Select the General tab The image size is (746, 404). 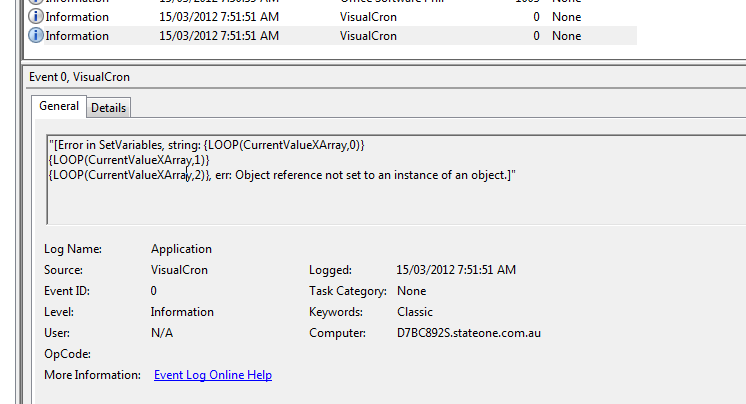coord(59,106)
